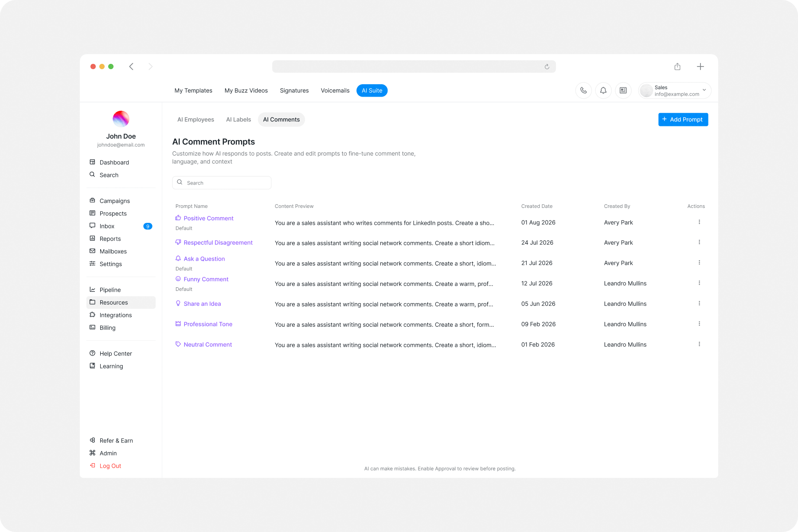Open Integrations in sidebar

(115, 315)
